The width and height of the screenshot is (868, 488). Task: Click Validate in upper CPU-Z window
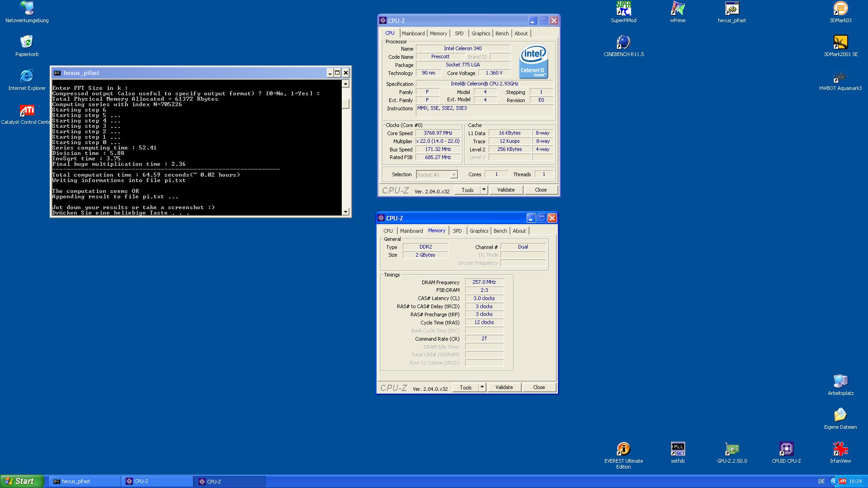click(x=506, y=190)
